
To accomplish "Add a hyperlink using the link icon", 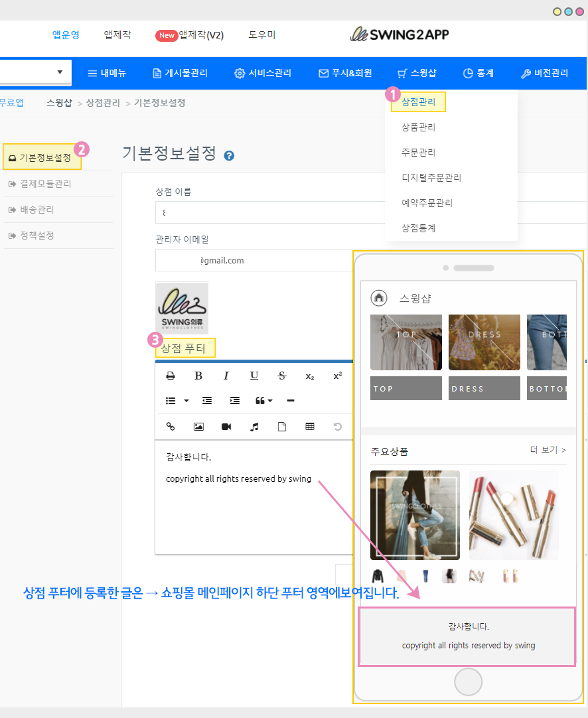I will pyautogui.click(x=171, y=427).
